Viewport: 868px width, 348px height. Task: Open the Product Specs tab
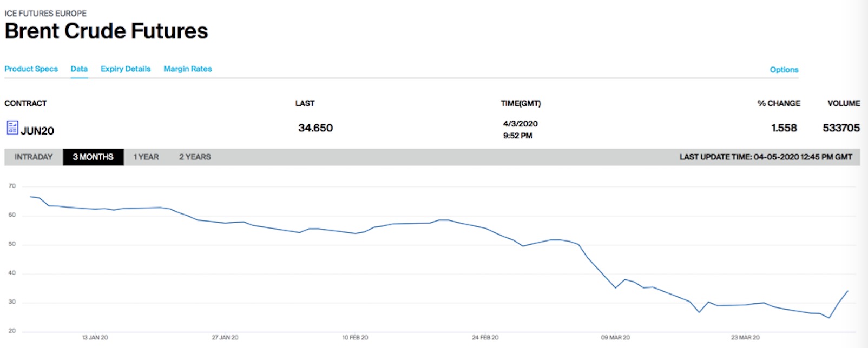(31, 69)
